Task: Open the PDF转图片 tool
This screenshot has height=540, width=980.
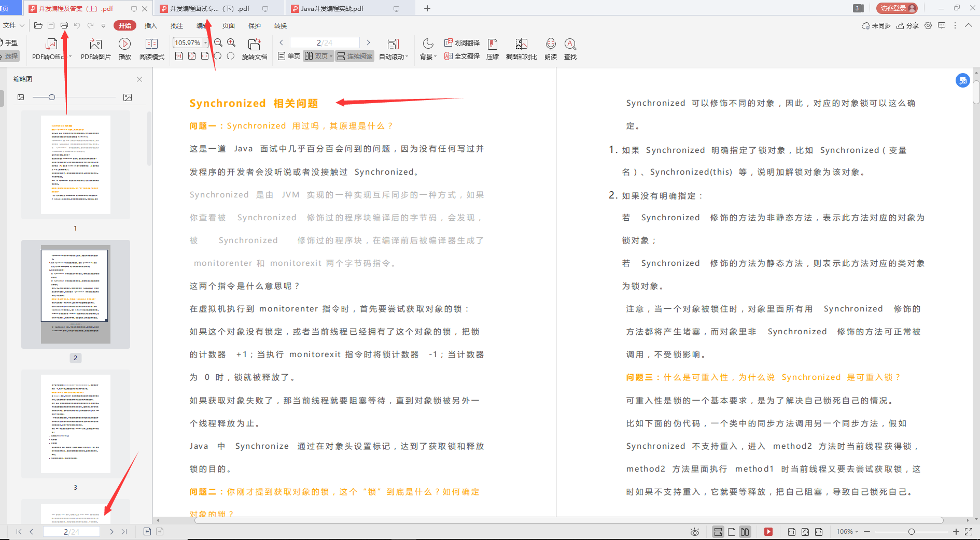Action: [x=95, y=48]
